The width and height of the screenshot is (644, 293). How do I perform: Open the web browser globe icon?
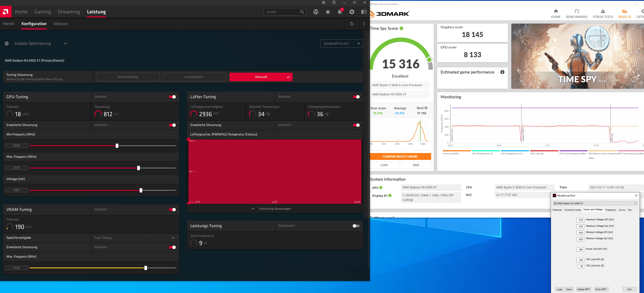click(x=316, y=12)
